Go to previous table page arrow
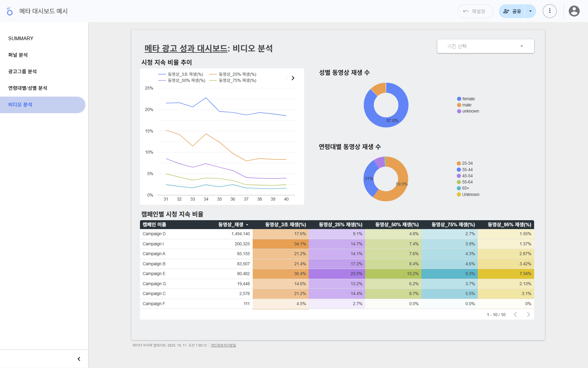The image size is (588, 368). pos(515,315)
